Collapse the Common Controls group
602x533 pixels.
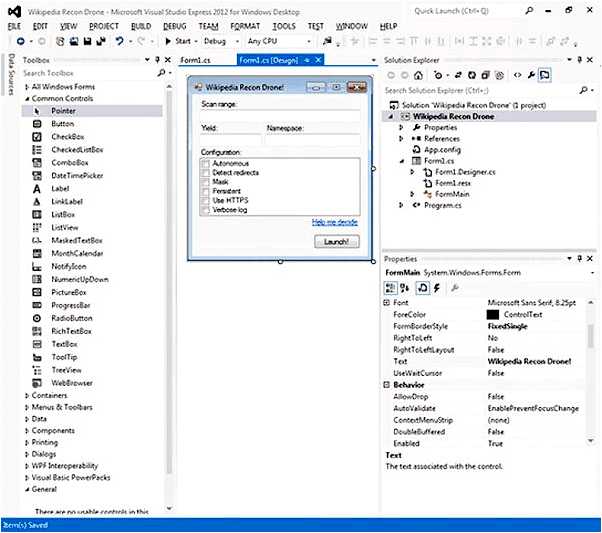point(27,99)
